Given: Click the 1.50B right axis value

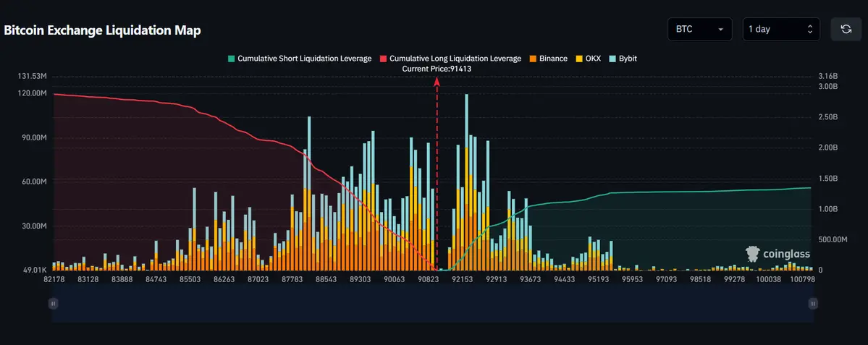Looking at the screenshot, I should [828, 179].
